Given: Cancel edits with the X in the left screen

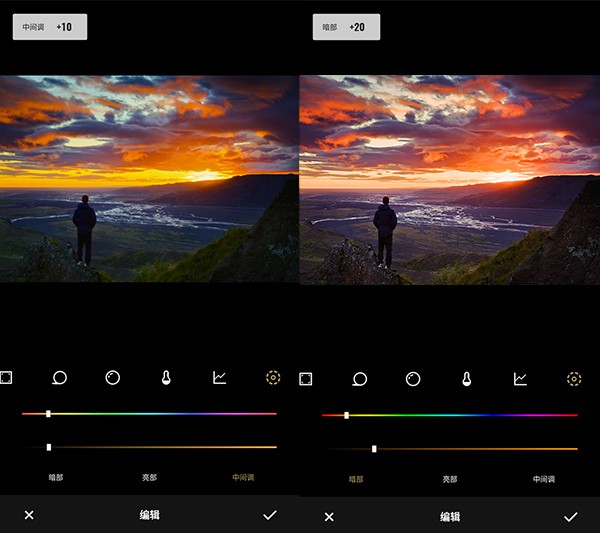Looking at the screenshot, I should (x=29, y=515).
